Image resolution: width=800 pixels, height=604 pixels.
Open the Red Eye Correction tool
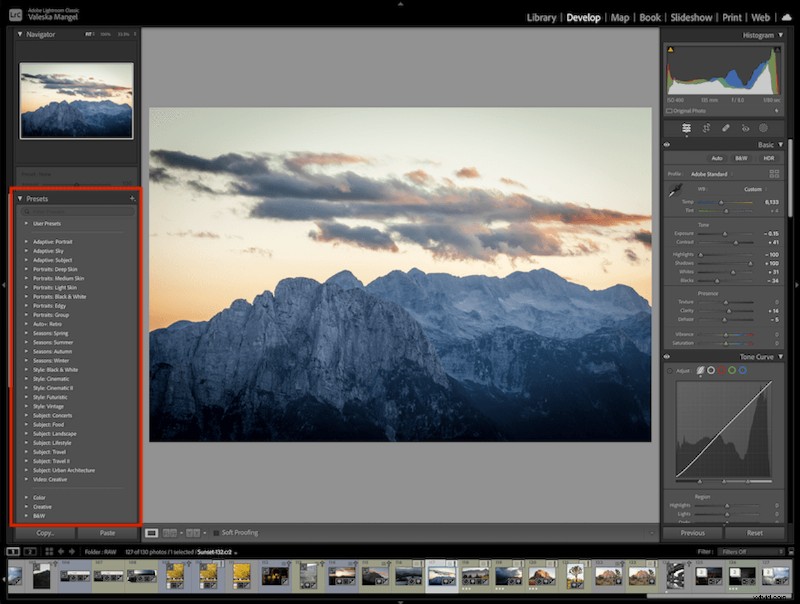point(745,128)
